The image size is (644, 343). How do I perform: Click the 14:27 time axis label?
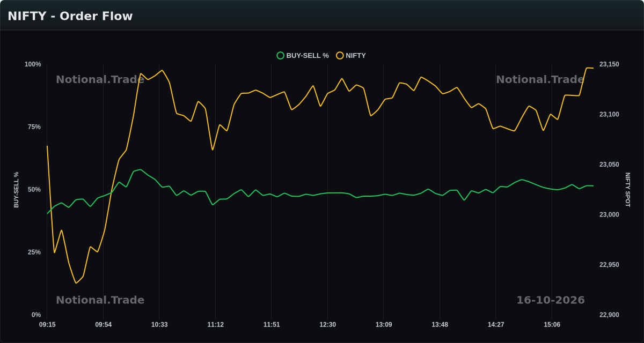coord(496,325)
